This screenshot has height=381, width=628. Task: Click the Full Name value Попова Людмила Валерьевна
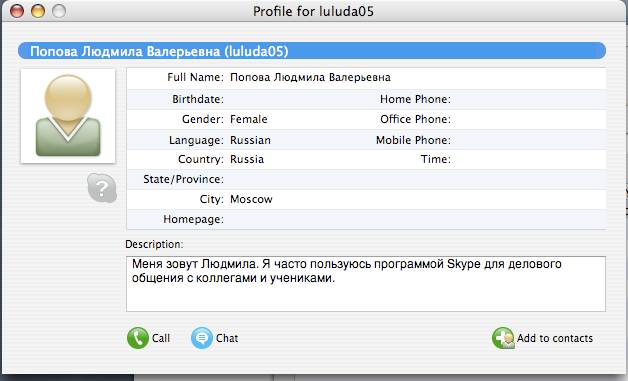[310, 77]
